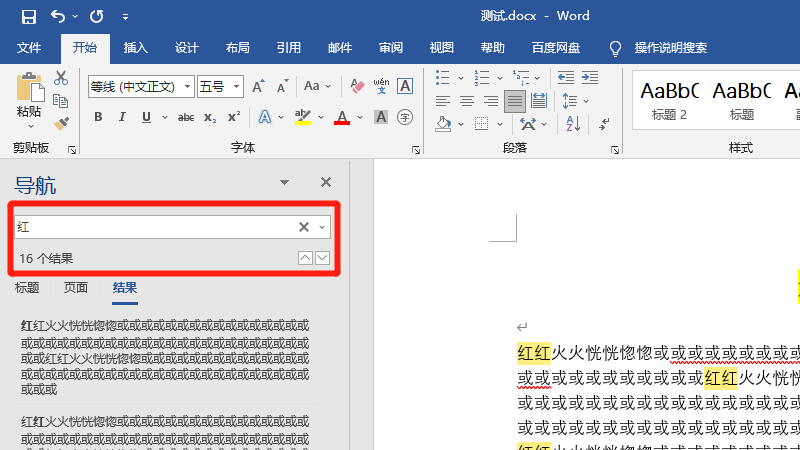Image resolution: width=800 pixels, height=450 pixels.
Task: Apply the 标题 2 style
Action: tap(669, 100)
